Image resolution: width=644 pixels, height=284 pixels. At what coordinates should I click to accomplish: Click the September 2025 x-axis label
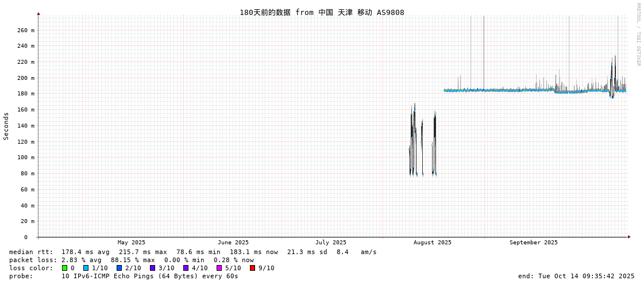[x=533, y=243]
